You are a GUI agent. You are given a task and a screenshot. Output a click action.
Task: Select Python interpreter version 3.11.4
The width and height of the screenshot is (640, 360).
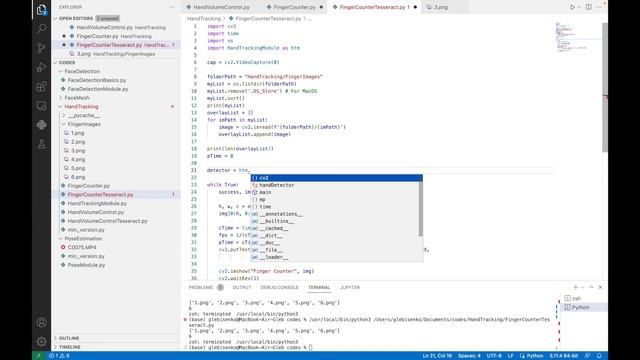[x=563, y=356]
